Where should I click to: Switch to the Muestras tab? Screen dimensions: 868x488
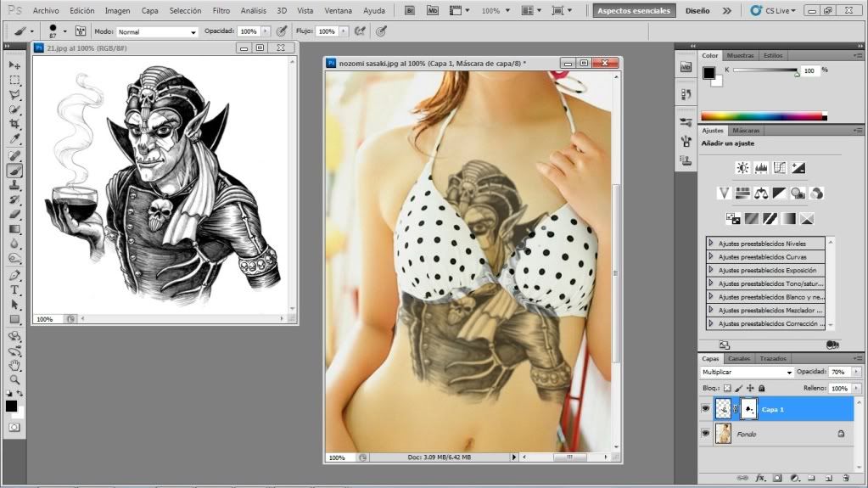[x=740, y=55]
